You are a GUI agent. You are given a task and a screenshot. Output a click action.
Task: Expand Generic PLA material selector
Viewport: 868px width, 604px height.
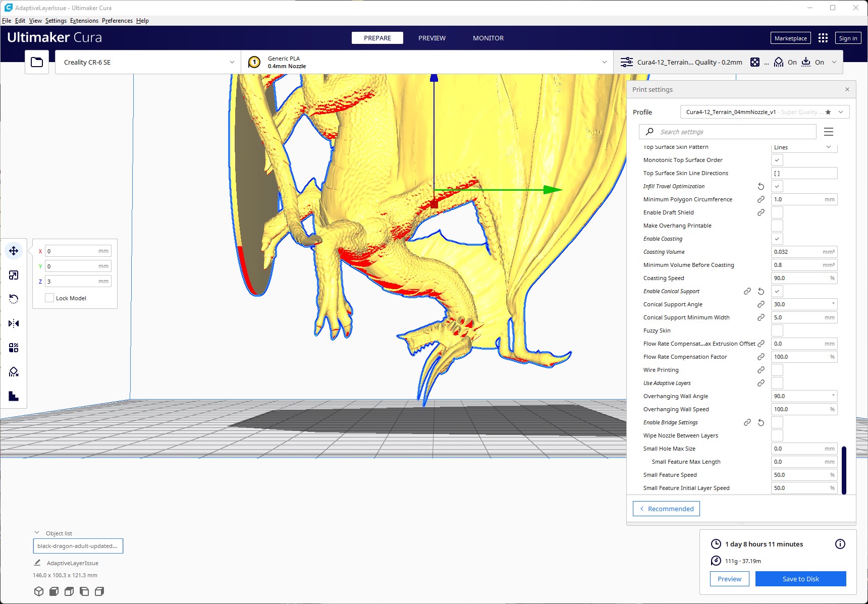tap(427, 62)
